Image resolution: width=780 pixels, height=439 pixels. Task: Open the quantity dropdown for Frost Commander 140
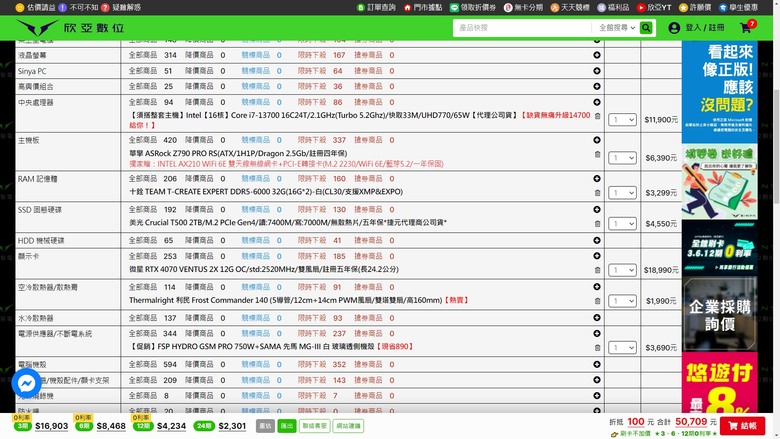click(622, 301)
